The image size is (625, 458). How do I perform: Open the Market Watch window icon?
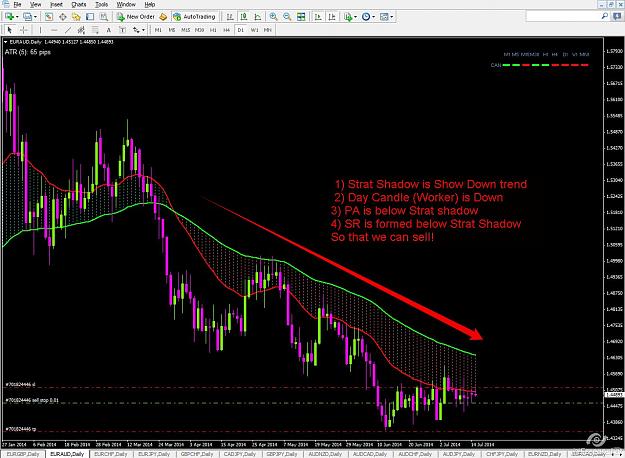(49, 17)
